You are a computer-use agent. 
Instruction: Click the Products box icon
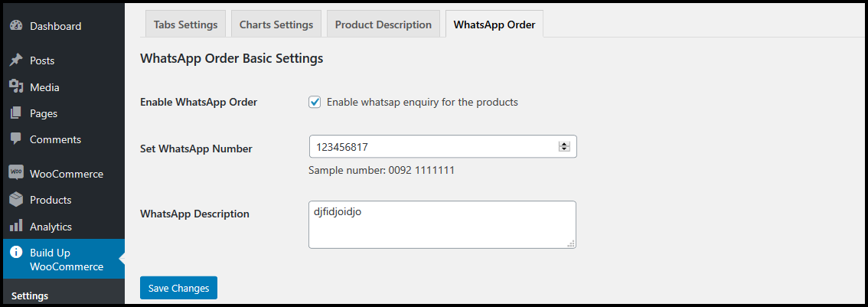click(x=16, y=200)
